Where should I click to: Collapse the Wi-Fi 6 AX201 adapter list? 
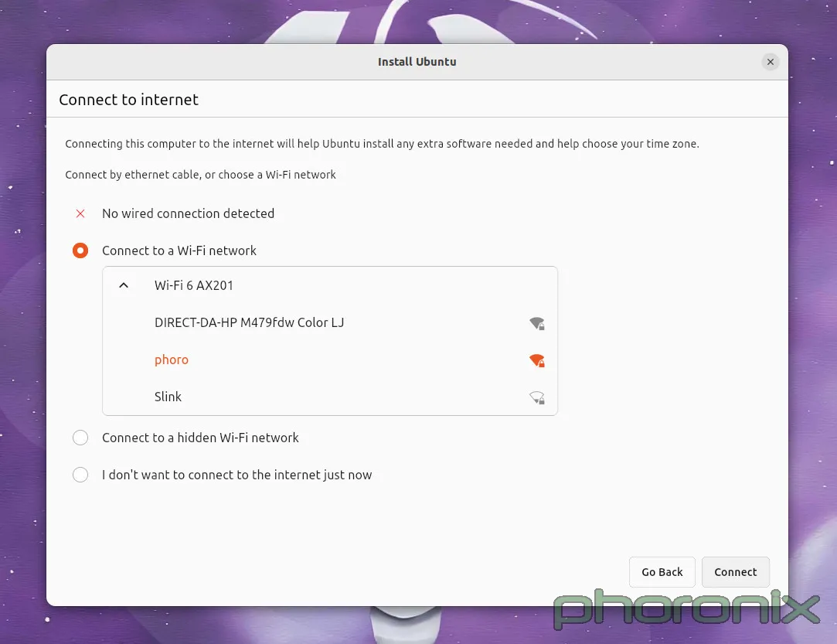124,285
